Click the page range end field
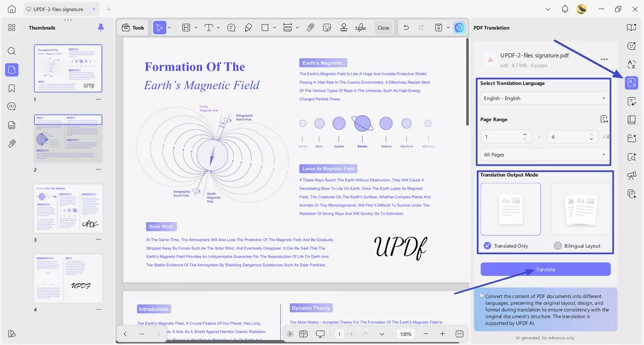 point(572,137)
